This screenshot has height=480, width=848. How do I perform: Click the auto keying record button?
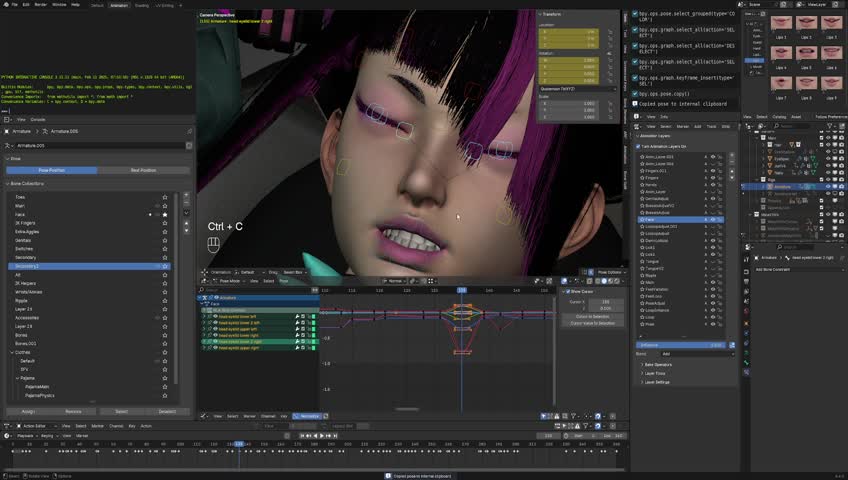pyautogui.click(x=287, y=436)
